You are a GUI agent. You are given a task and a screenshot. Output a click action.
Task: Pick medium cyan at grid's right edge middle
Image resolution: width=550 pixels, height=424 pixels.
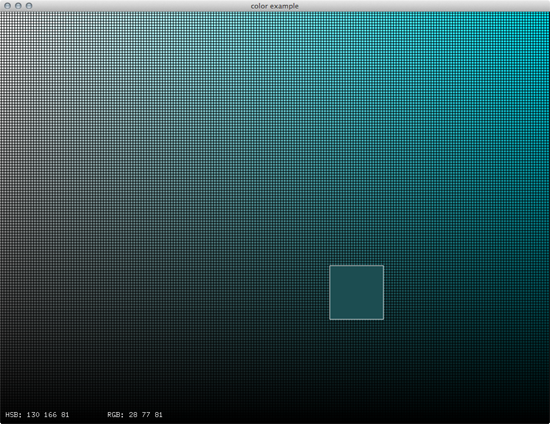pos(546,217)
